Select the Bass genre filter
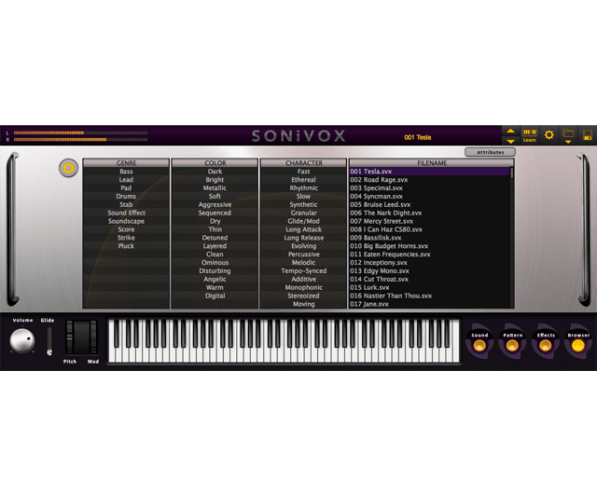This screenshot has height=497, width=597. [126, 171]
